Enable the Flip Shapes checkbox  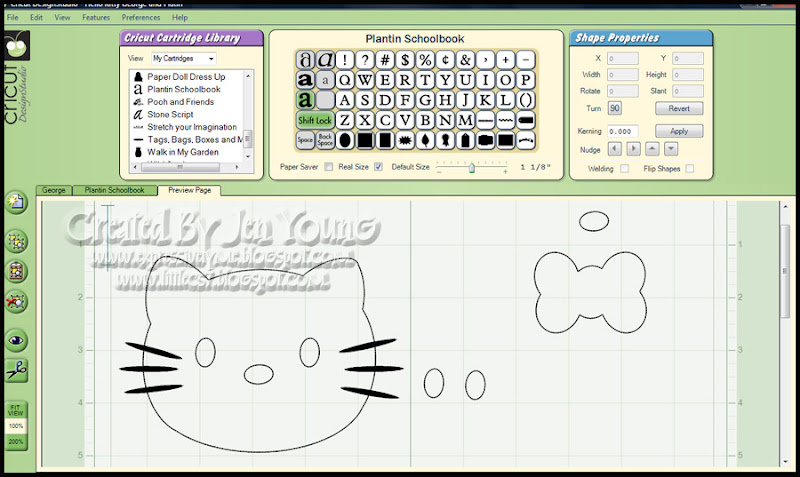click(690, 168)
